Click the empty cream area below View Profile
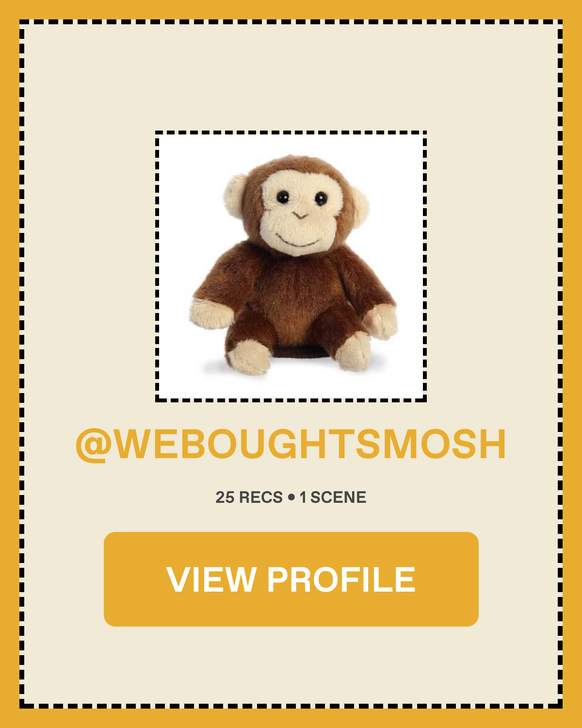The width and height of the screenshot is (582, 728). tap(291, 665)
